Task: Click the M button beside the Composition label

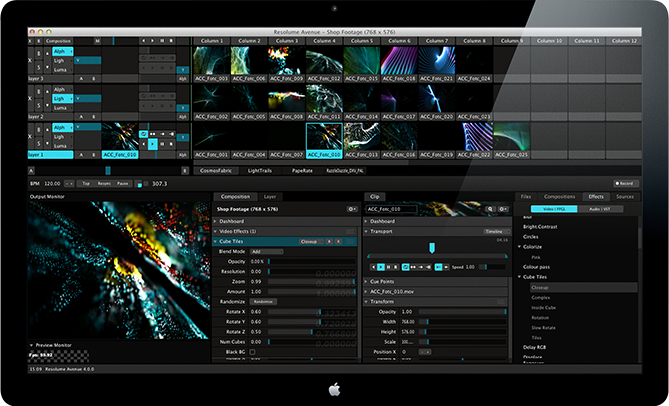Action: [x=97, y=41]
